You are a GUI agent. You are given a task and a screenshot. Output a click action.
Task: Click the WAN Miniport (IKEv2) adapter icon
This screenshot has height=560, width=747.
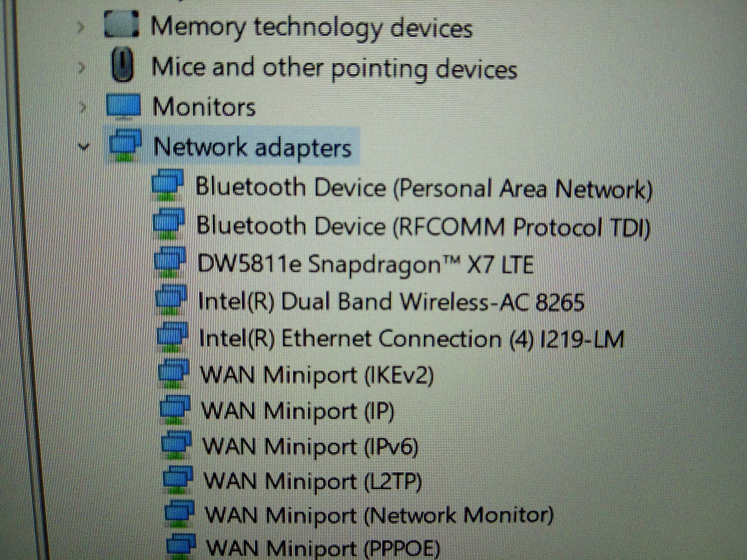tap(174, 374)
